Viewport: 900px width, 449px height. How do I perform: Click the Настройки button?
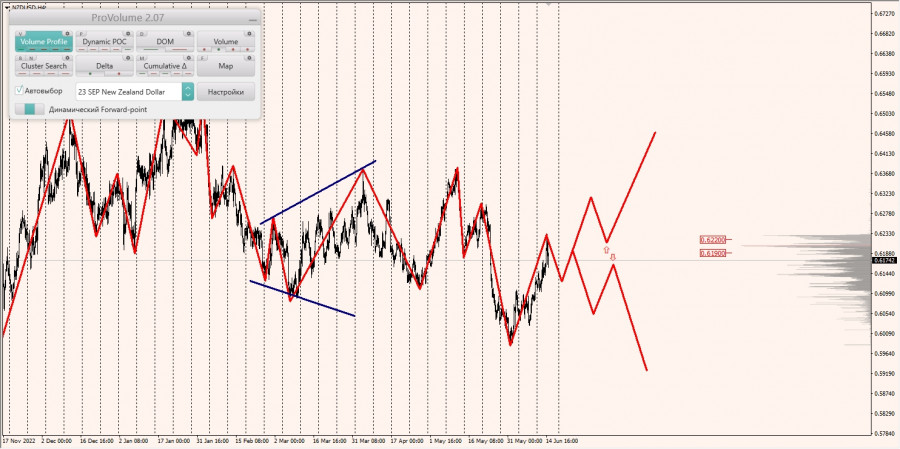pyautogui.click(x=226, y=92)
